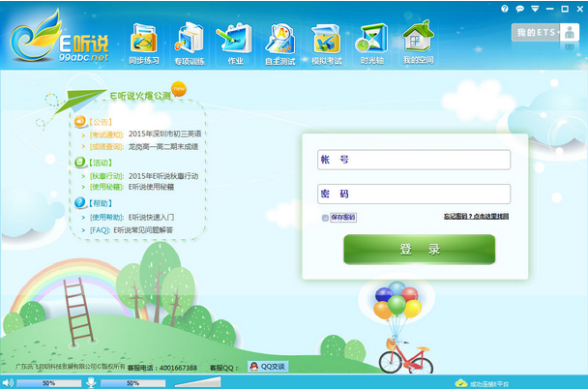Open 2015年深圳市初三英语 exam notice link
This screenshot has height=389, width=588.
click(163, 135)
